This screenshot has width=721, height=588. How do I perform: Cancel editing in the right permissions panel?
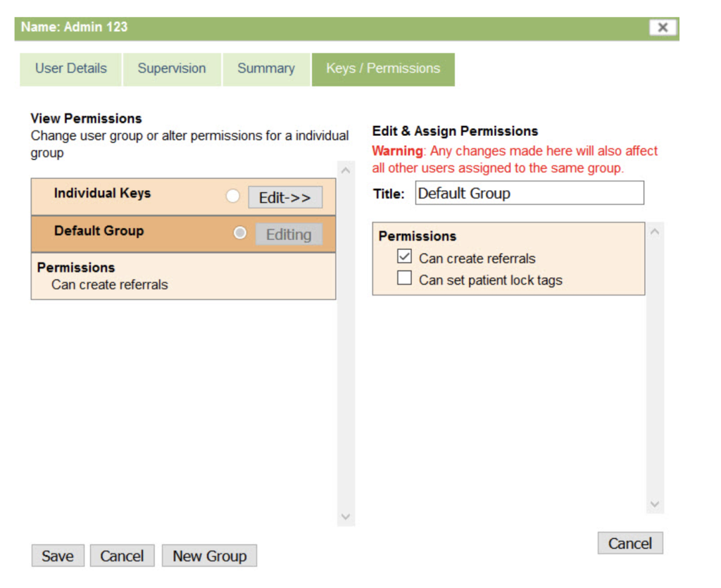(x=630, y=543)
